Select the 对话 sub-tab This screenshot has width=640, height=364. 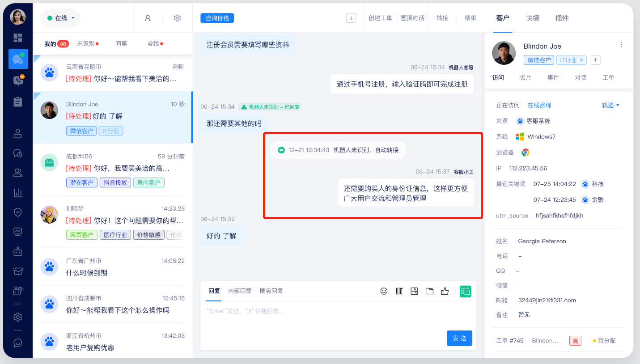tap(581, 77)
